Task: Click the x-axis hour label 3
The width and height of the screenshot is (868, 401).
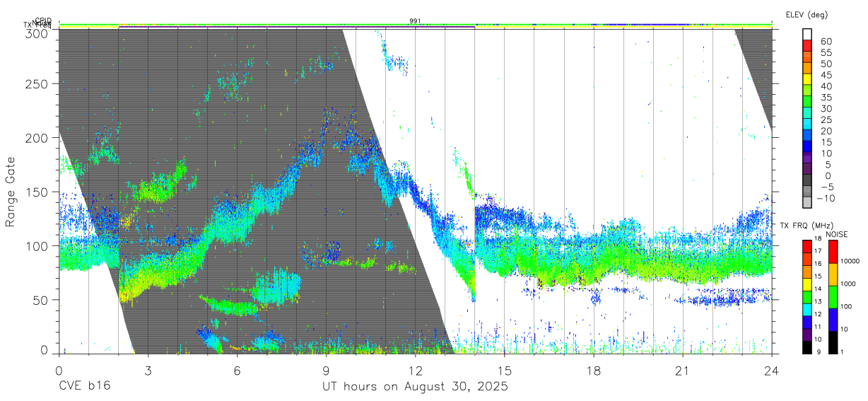Action: pos(148,370)
